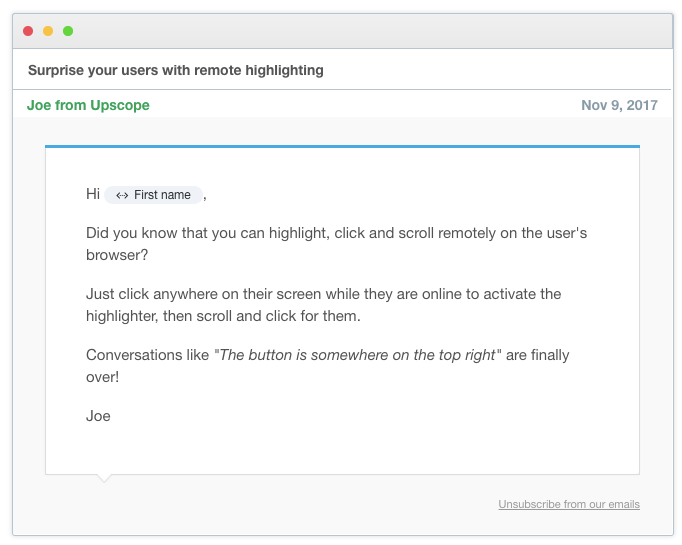This screenshot has width=682, height=545.
Task: Click the Nov 9, 2017 date
Action: (619, 105)
